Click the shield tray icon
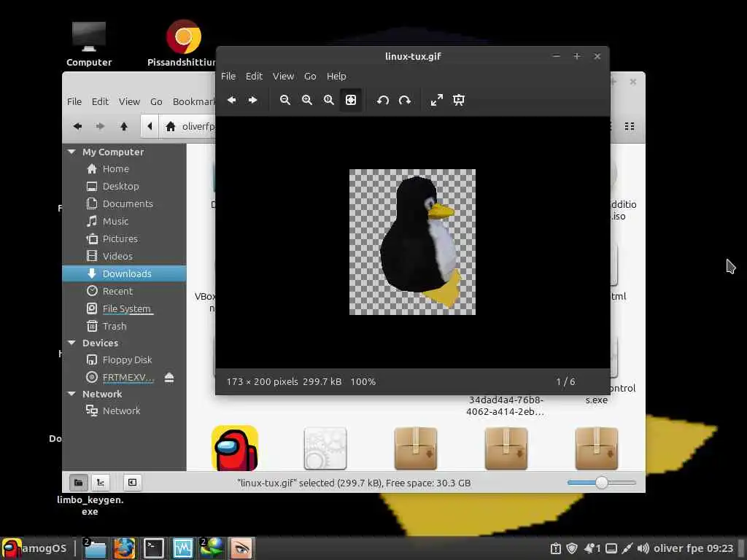 [x=572, y=548]
